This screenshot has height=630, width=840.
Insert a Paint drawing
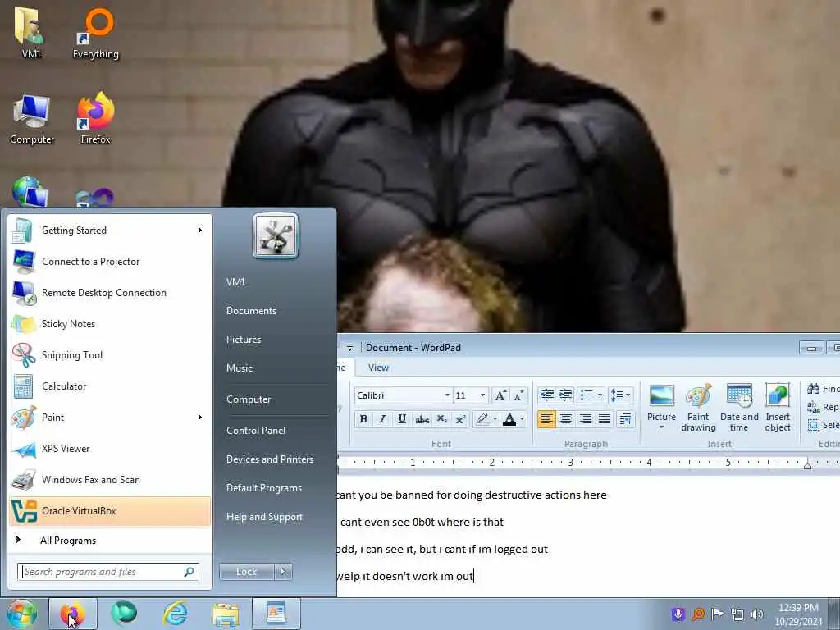tap(699, 407)
